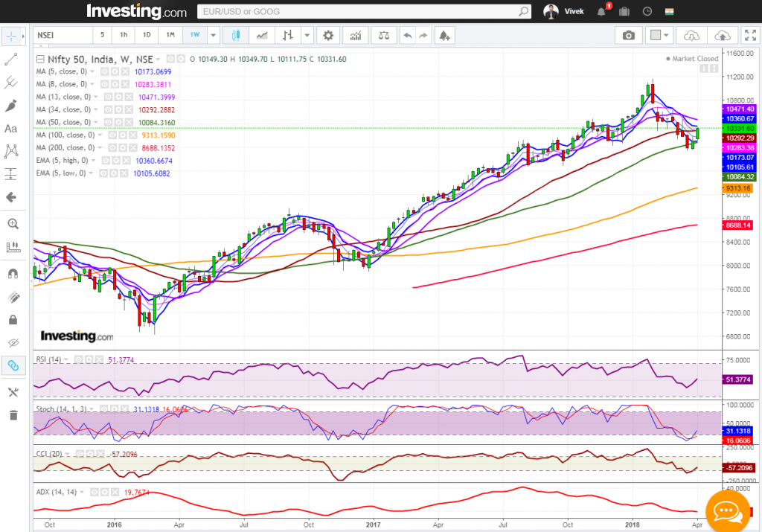
Task: Hide MA (100, close, 0) eye toggle
Action: 112,135
